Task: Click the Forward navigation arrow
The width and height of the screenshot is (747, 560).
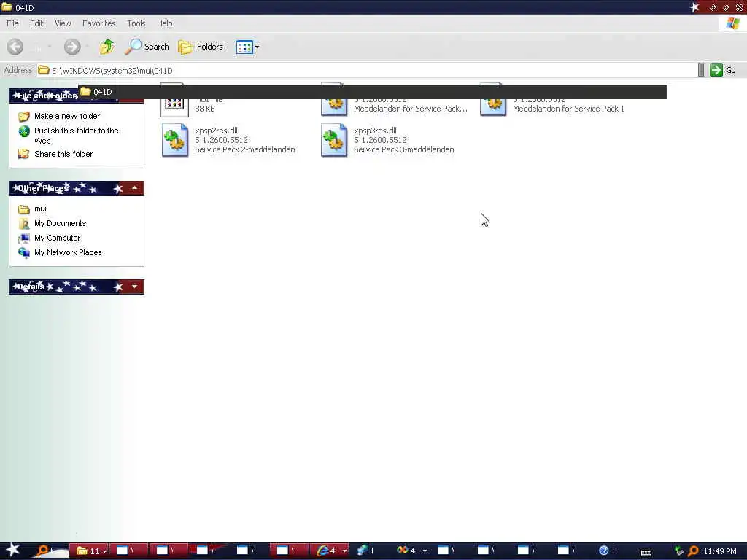Action: pos(72,47)
